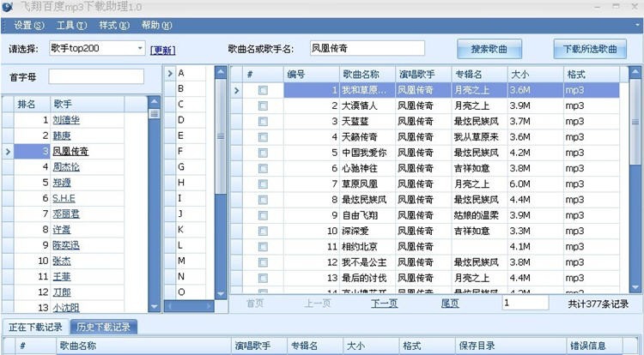Image resolution: width=644 pixels, height=355 pixels.
Task: Click the singer list vertical scrollbar thumb
Action: [x=154, y=113]
